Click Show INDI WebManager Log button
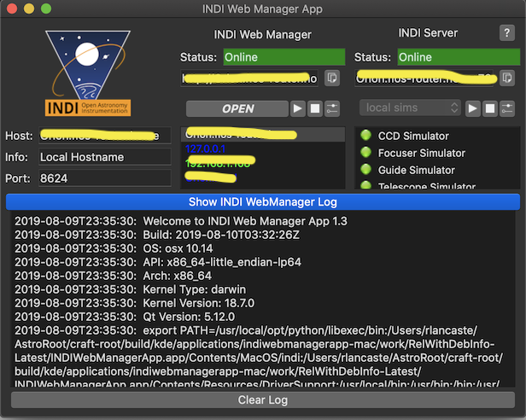 coord(263,202)
